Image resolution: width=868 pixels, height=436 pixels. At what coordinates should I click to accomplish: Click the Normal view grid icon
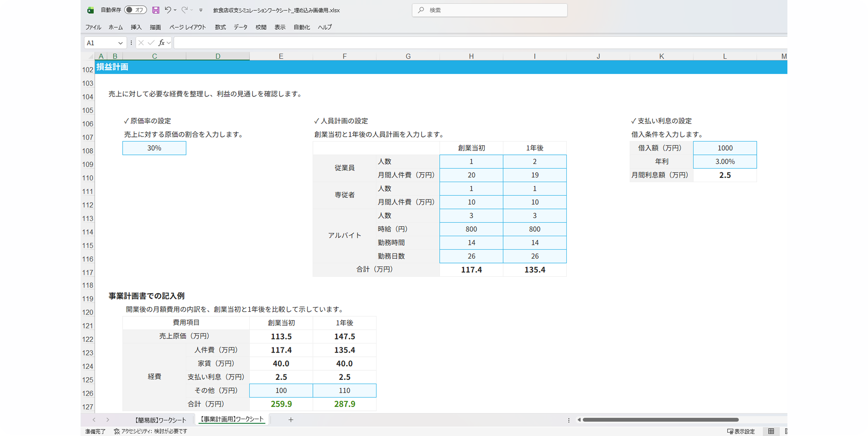[x=771, y=431]
